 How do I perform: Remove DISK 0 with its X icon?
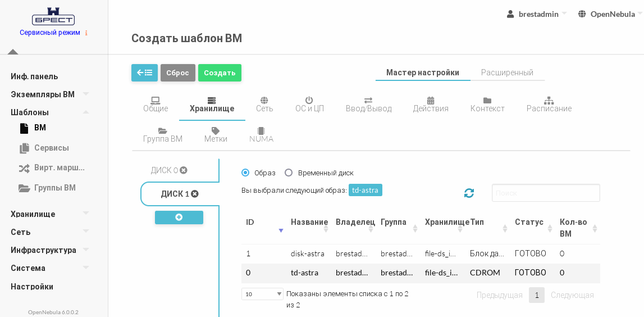click(x=184, y=170)
